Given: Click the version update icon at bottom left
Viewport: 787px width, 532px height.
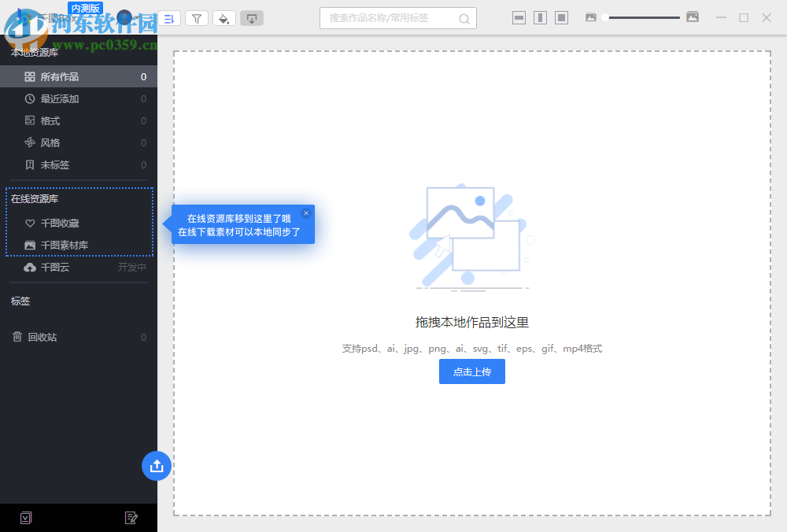Looking at the screenshot, I should (x=26, y=518).
